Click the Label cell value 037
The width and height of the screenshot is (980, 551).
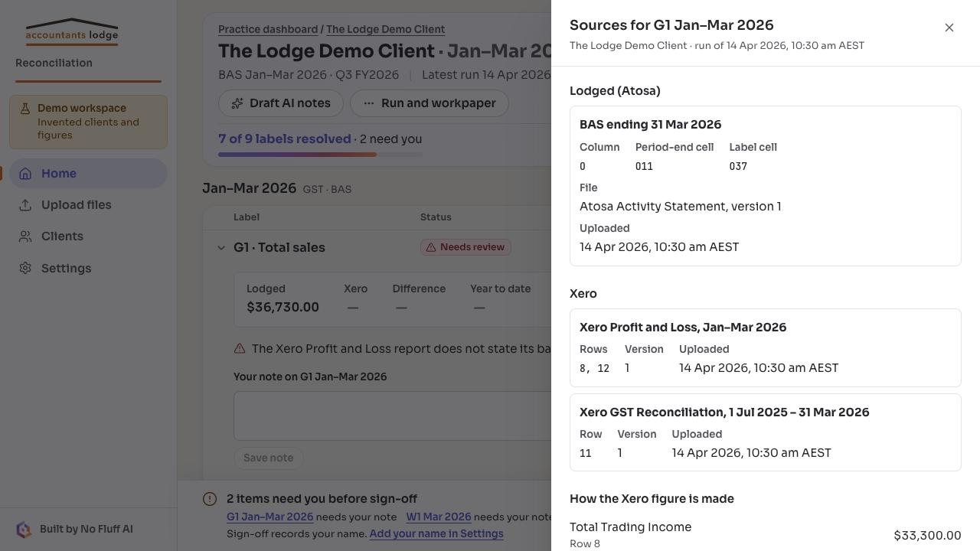[x=738, y=166]
